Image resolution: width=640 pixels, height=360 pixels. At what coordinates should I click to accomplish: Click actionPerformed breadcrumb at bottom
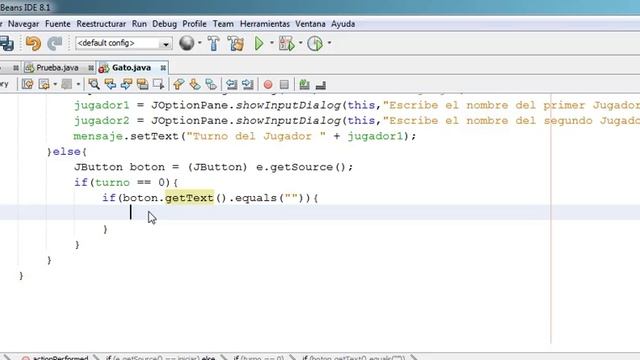[60, 358]
